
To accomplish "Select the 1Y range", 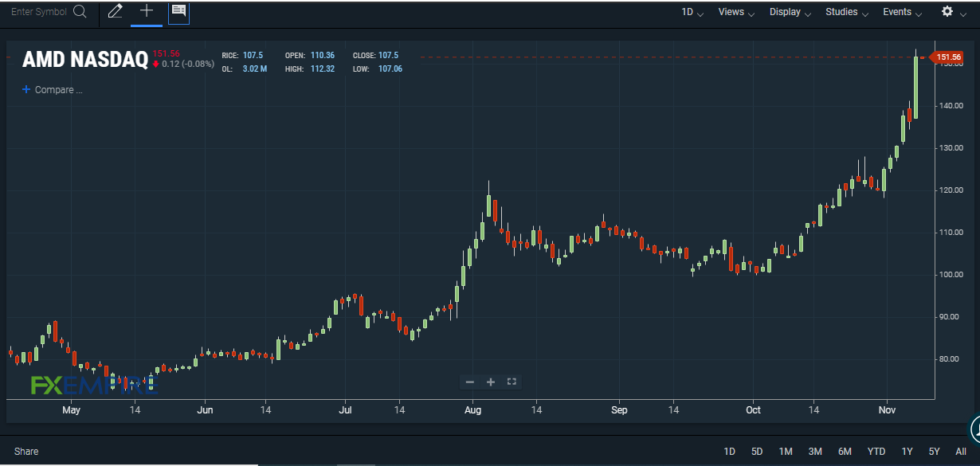I will point(907,452).
